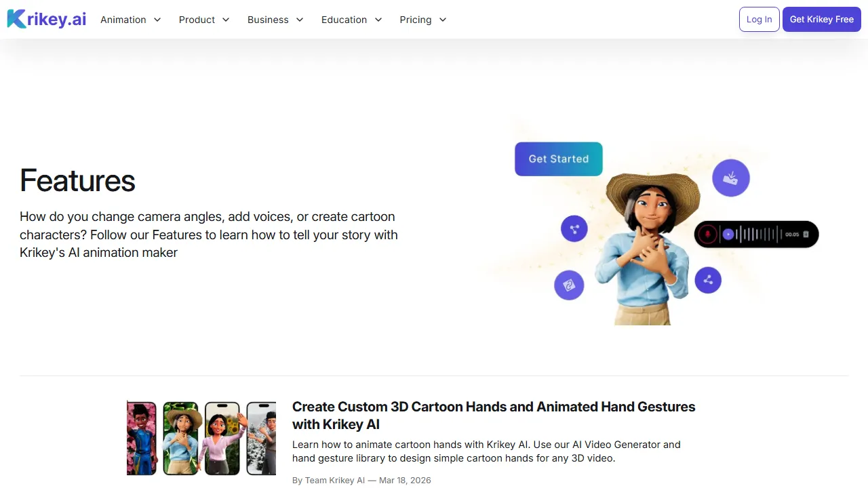Click the dice icon bubble in hero
The width and height of the screenshot is (868, 488).
click(x=569, y=285)
